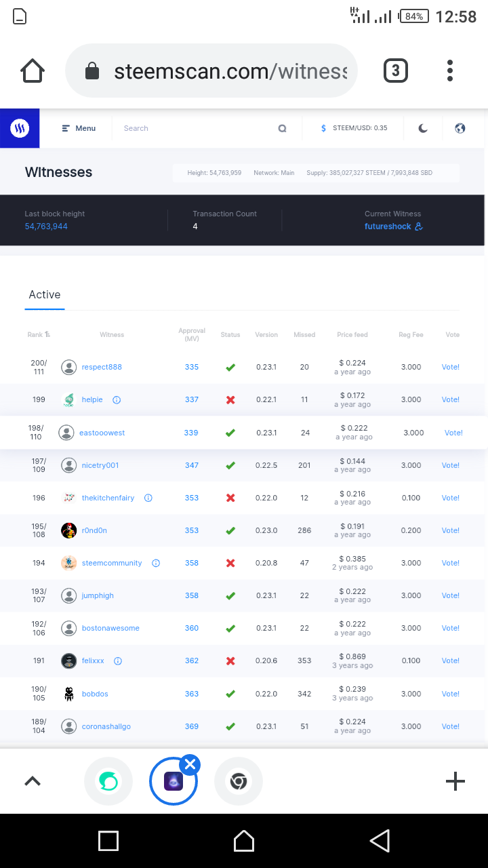The height and width of the screenshot is (868, 488).
Task: Vote for witness bostonawesome
Action: [451, 628]
